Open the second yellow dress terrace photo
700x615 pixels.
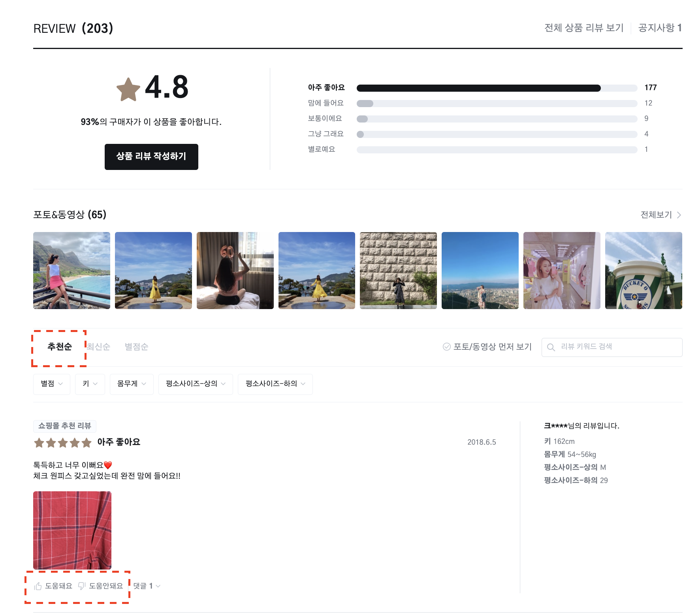pyautogui.click(x=317, y=271)
